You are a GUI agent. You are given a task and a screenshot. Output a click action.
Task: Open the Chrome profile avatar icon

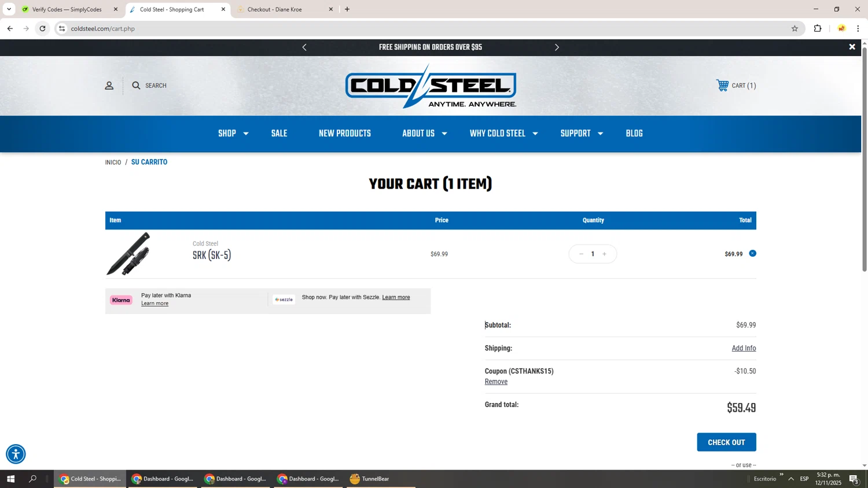[x=841, y=28]
